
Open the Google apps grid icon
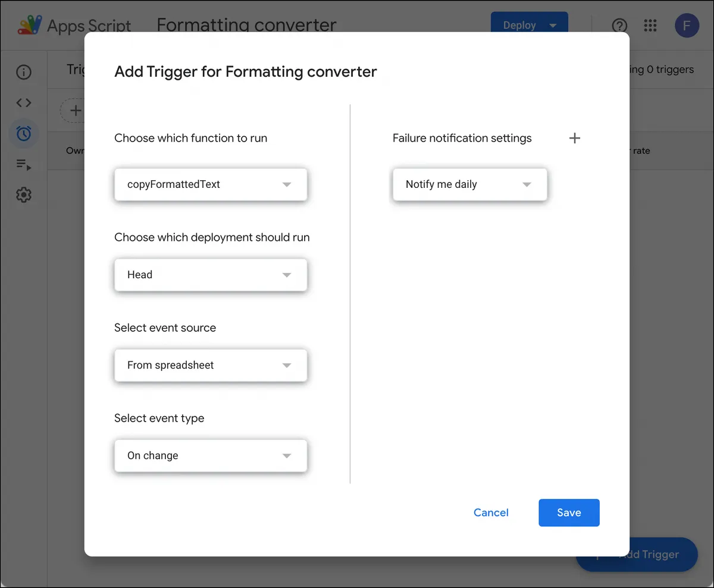pos(651,26)
